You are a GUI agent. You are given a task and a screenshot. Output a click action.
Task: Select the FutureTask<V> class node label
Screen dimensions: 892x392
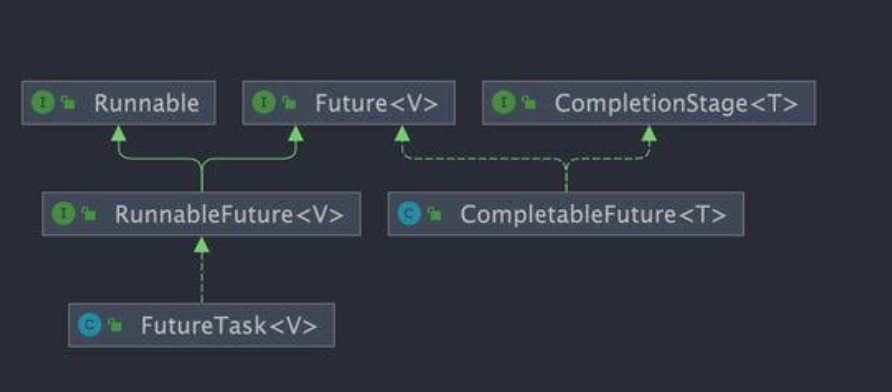[229, 326]
